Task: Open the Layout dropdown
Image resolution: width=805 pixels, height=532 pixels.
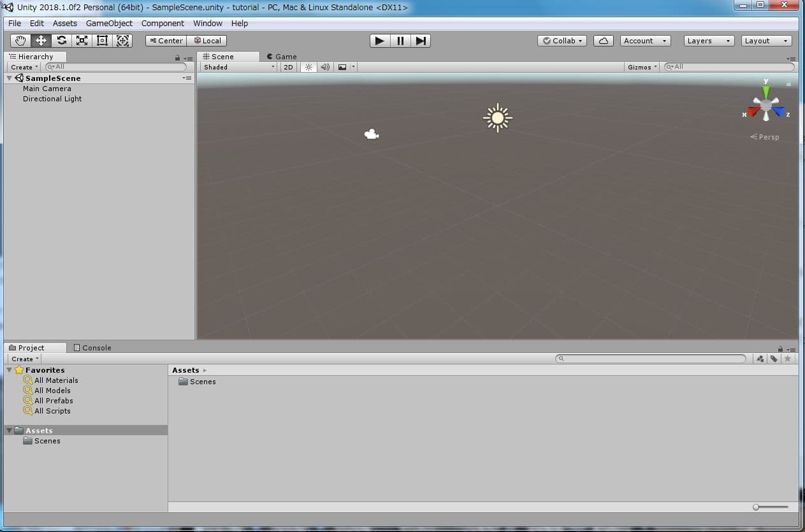Action: point(767,41)
